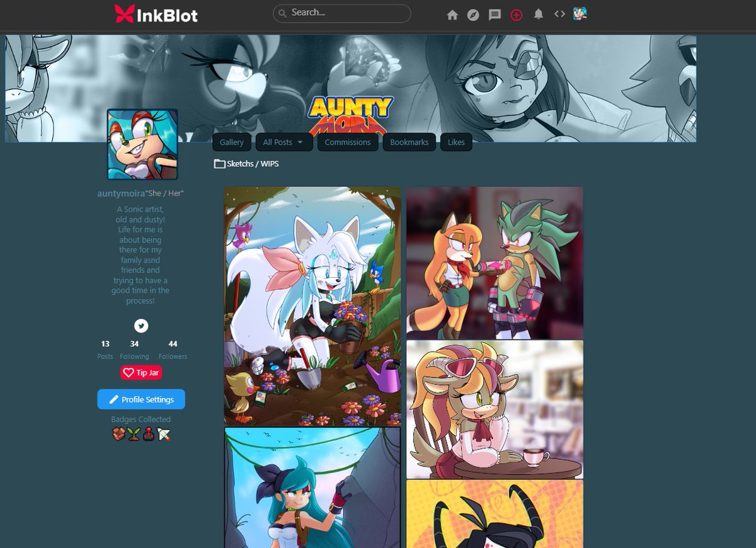The height and width of the screenshot is (548, 756).
Task: Click the sprout badge icon
Action: click(134, 433)
